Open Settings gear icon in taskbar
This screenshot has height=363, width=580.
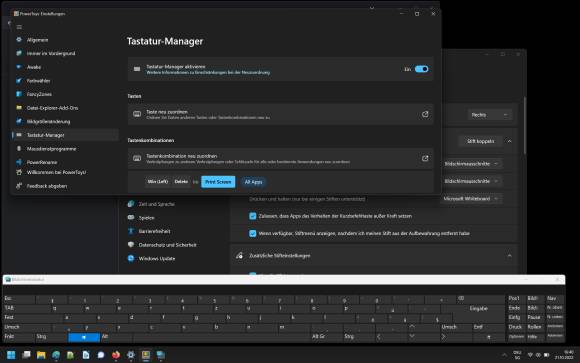click(131, 355)
